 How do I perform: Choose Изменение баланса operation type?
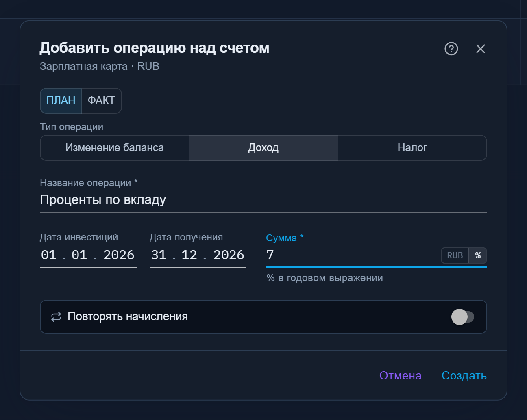115,148
